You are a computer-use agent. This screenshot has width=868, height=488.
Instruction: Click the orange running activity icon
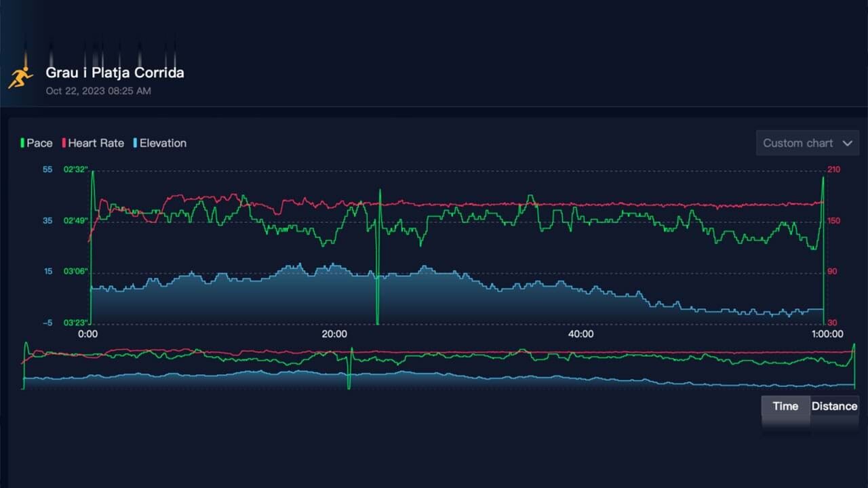pyautogui.click(x=20, y=77)
